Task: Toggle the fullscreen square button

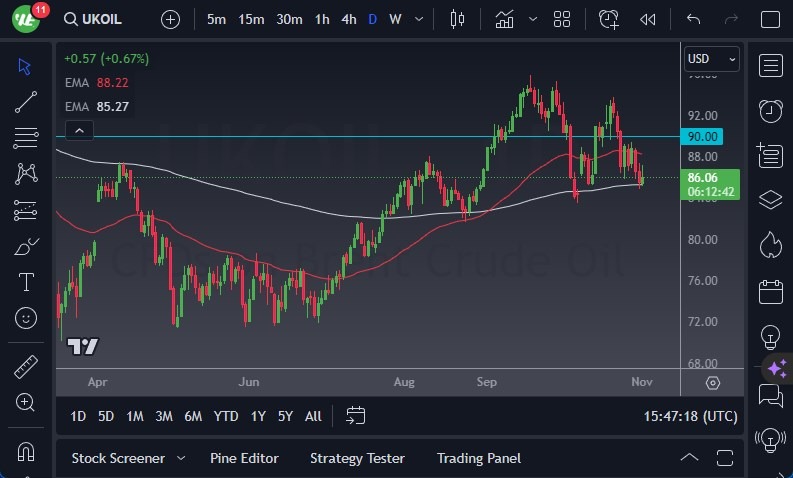Action: (769, 19)
